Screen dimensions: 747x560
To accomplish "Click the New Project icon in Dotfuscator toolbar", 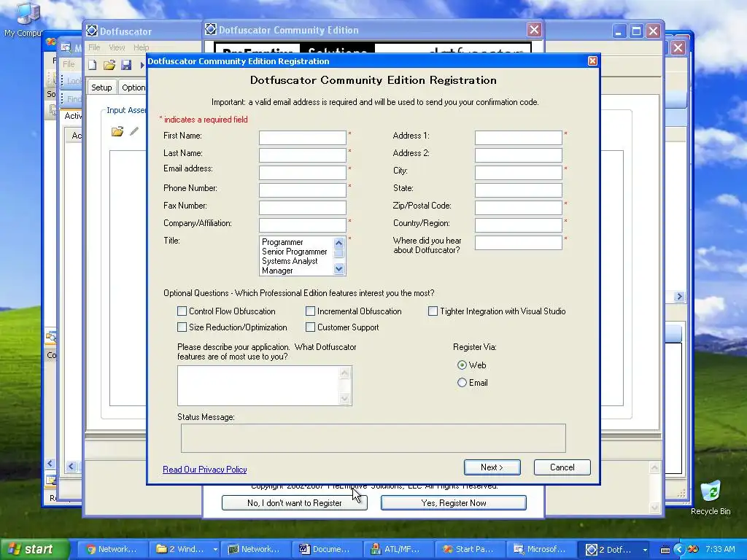I will 93,65.
